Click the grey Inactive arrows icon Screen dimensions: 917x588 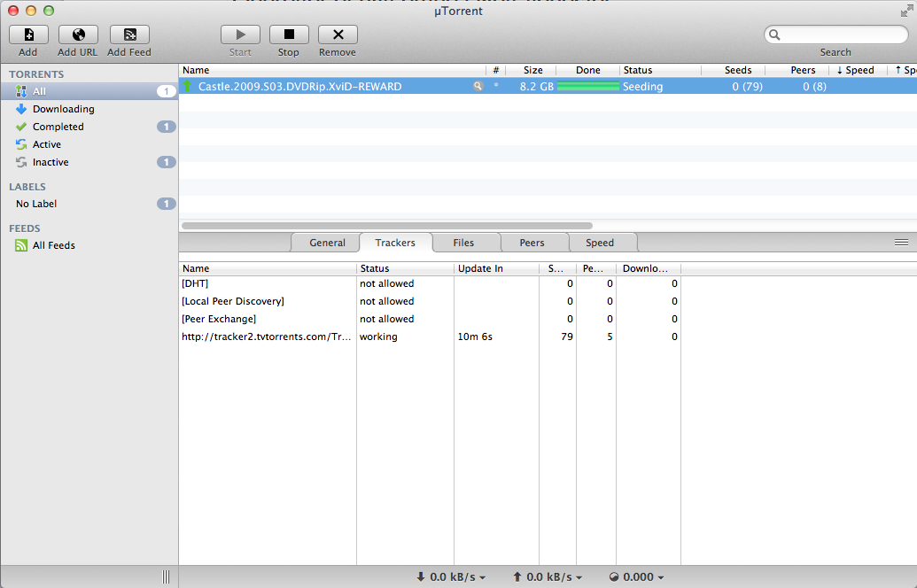tap(21, 162)
